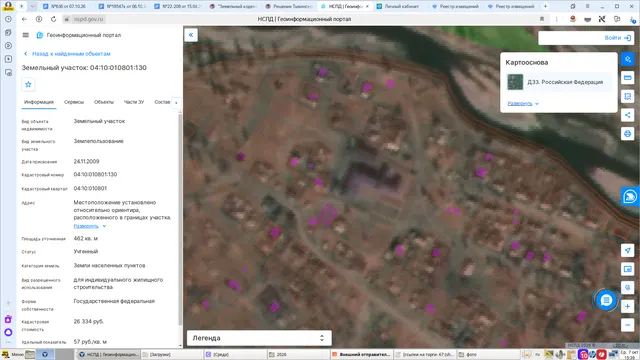Click the Землепользование value
This screenshot has height=360, width=640.
click(x=98, y=141)
